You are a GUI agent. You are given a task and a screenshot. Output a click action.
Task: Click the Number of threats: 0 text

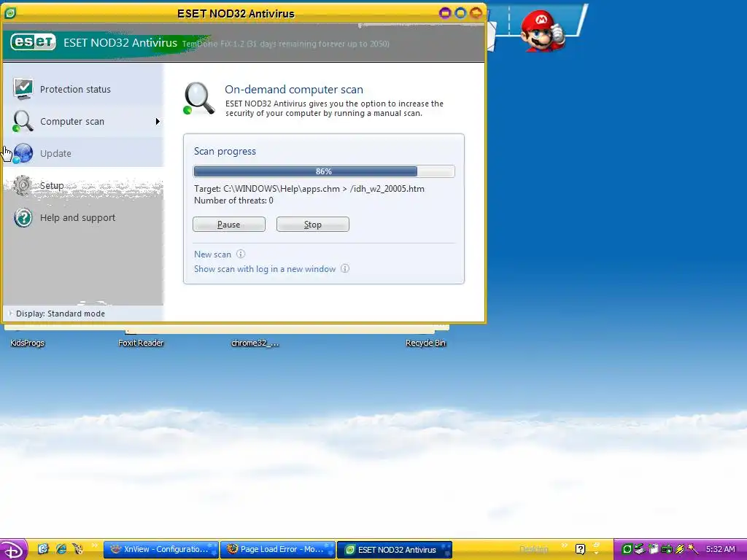(233, 201)
